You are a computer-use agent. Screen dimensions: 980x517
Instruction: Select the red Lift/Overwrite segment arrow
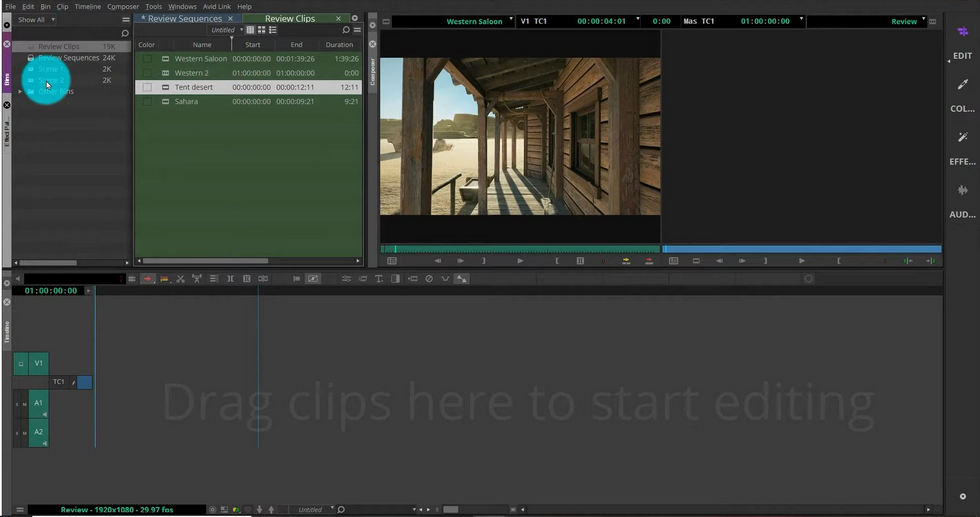[x=148, y=279]
